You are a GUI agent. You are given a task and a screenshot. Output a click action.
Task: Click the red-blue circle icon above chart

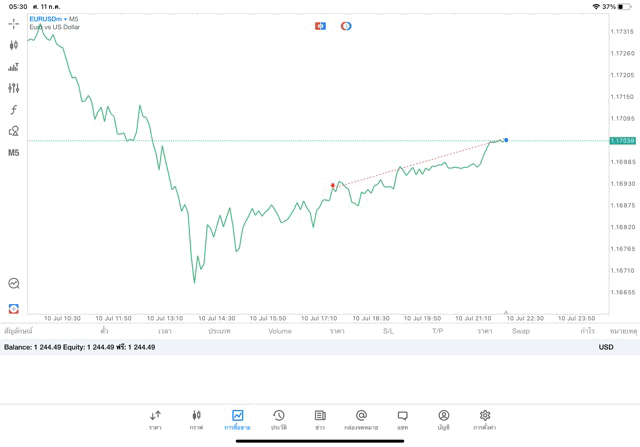(x=346, y=26)
